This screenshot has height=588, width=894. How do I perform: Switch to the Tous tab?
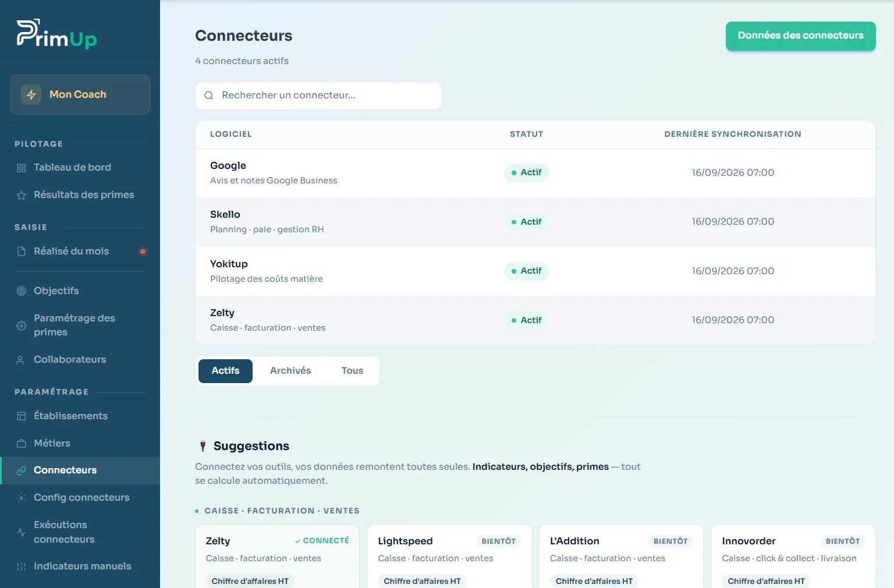(352, 371)
